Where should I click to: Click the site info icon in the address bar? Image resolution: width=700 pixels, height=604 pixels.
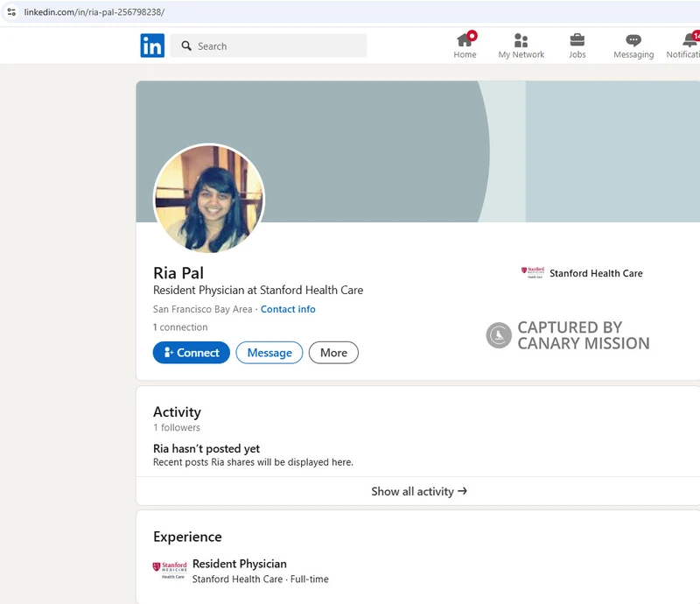pyautogui.click(x=11, y=12)
